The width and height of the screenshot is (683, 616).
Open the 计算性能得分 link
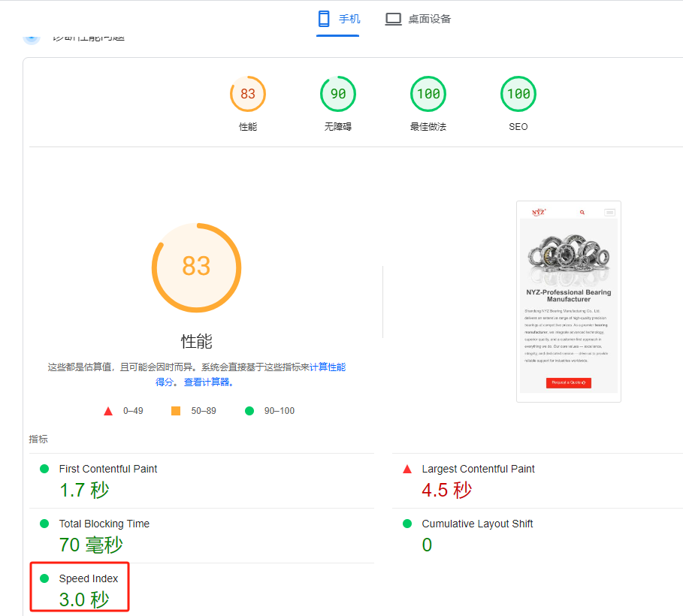click(328, 367)
